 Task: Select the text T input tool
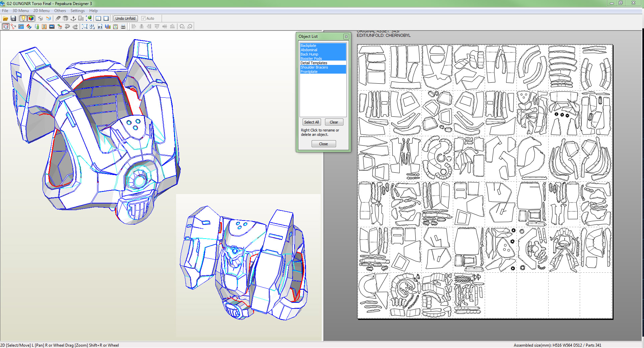[x=44, y=26]
